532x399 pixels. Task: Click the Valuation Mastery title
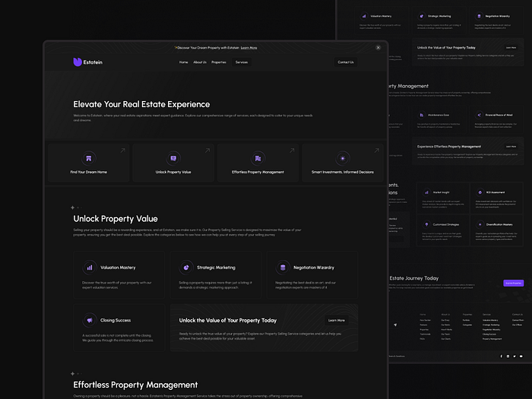118,268
